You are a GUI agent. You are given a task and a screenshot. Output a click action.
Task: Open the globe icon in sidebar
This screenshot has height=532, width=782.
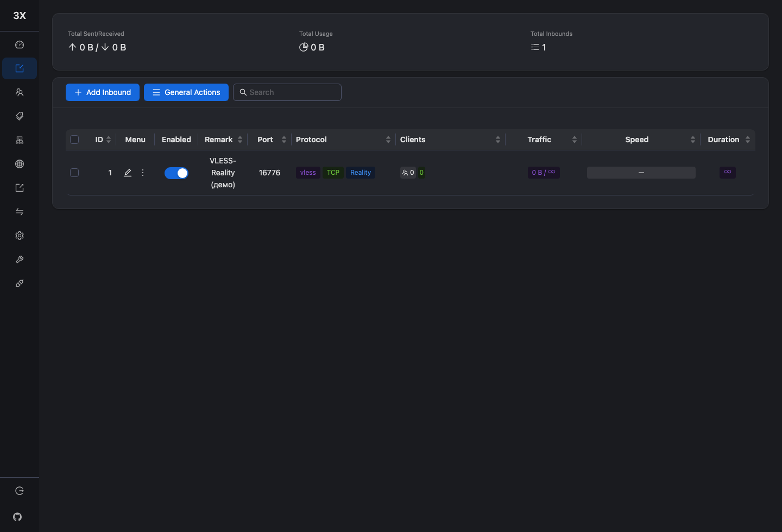[x=20, y=164]
